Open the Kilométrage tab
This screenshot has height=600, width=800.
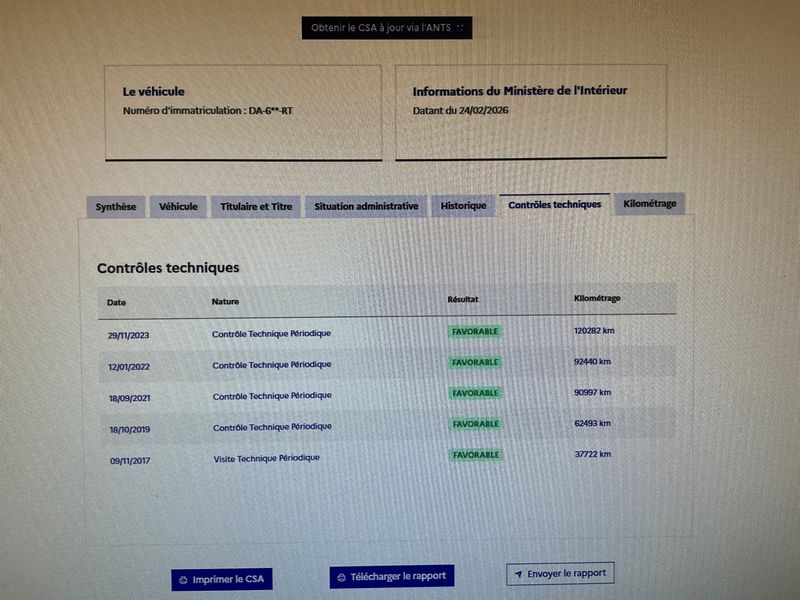(x=649, y=204)
